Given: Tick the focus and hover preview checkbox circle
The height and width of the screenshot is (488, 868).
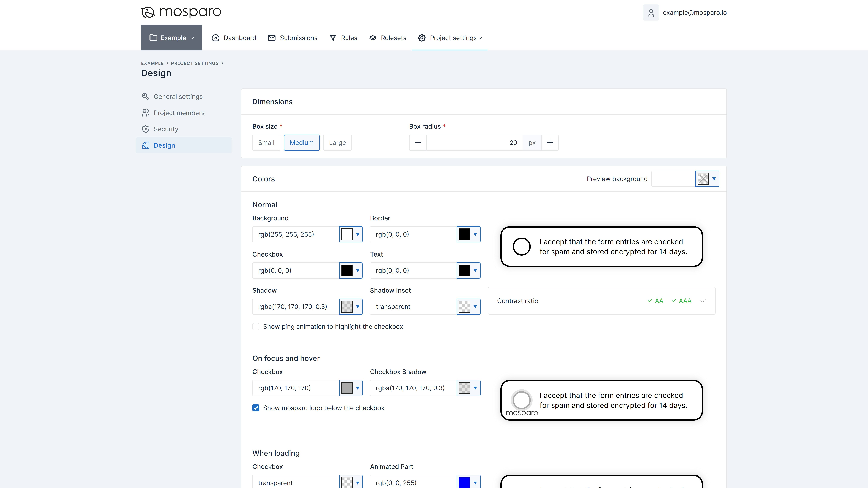Looking at the screenshot, I should point(522,400).
